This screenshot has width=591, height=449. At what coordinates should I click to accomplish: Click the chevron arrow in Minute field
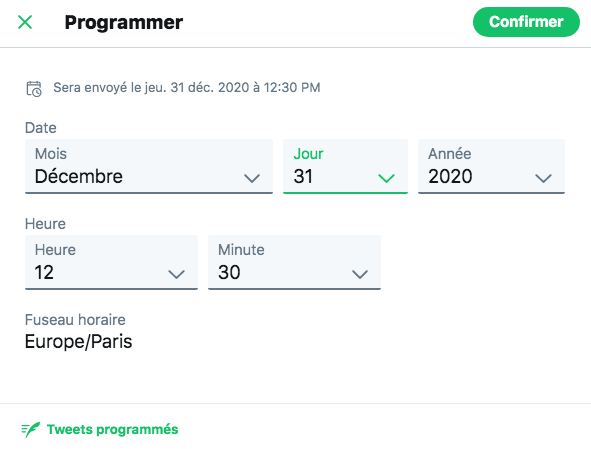click(x=360, y=274)
